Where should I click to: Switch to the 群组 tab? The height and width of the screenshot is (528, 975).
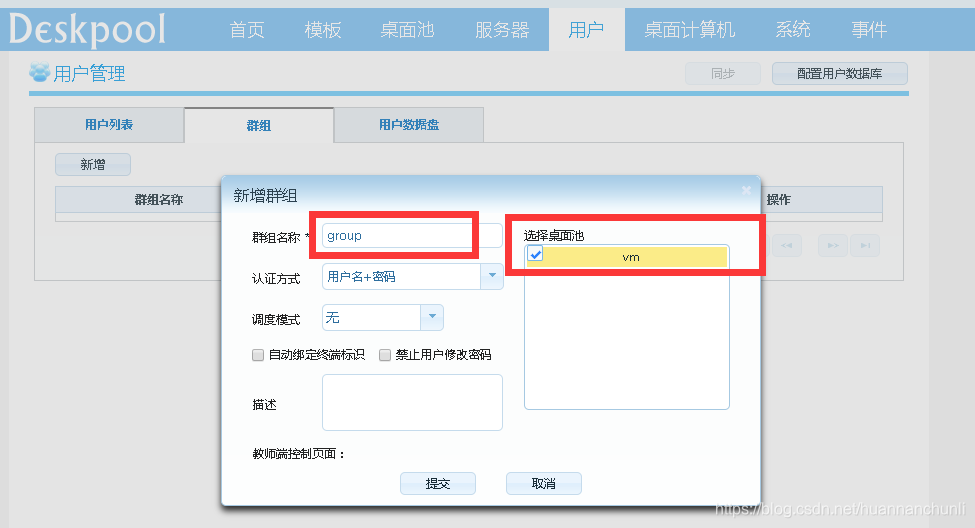(259, 125)
